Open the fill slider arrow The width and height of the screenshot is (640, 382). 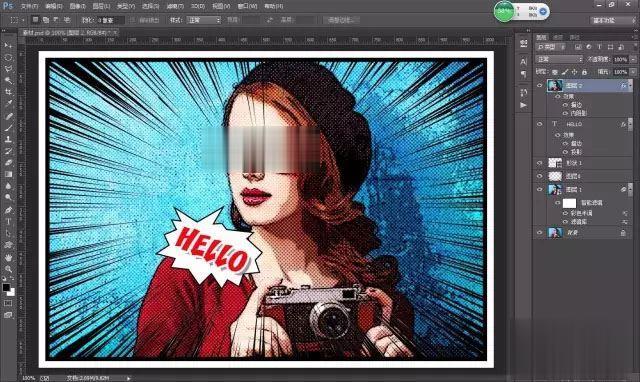(x=633, y=72)
